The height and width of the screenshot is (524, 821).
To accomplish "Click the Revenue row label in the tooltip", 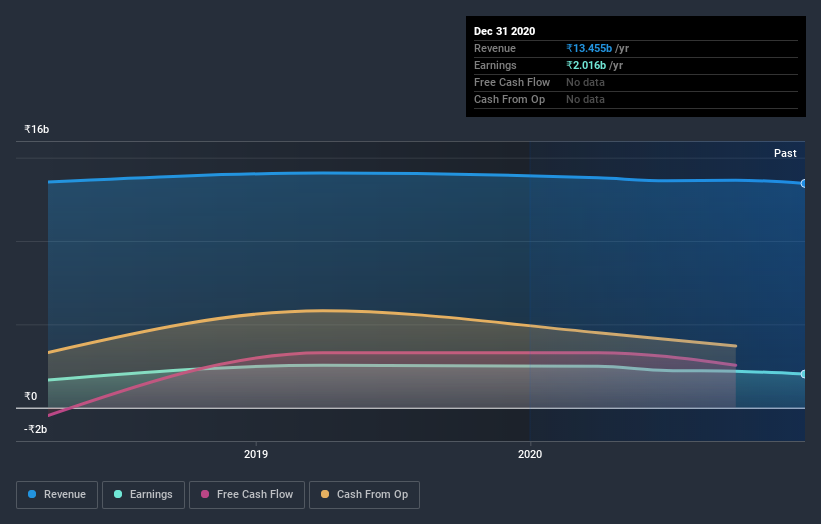I will (x=495, y=48).
